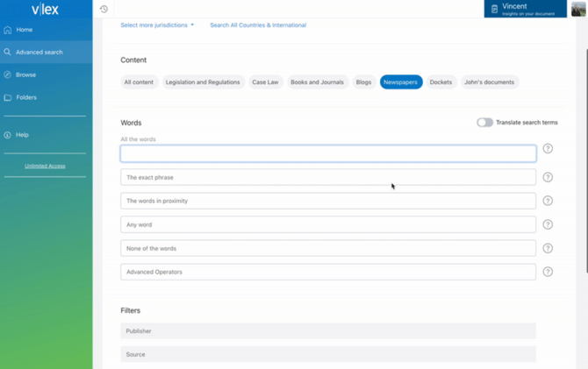The image size is (588, 369).
Task: Select Case Law content type
Action: (265, 82)
